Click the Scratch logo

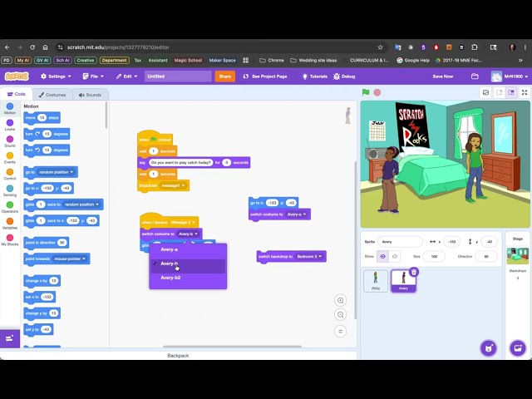17,76
